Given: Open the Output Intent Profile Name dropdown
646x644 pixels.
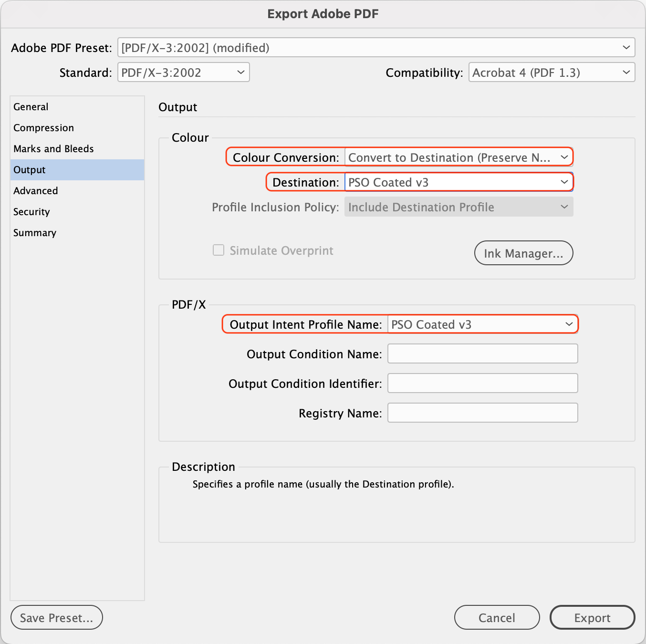Looking at the screenshot, I should coord(482,324).
